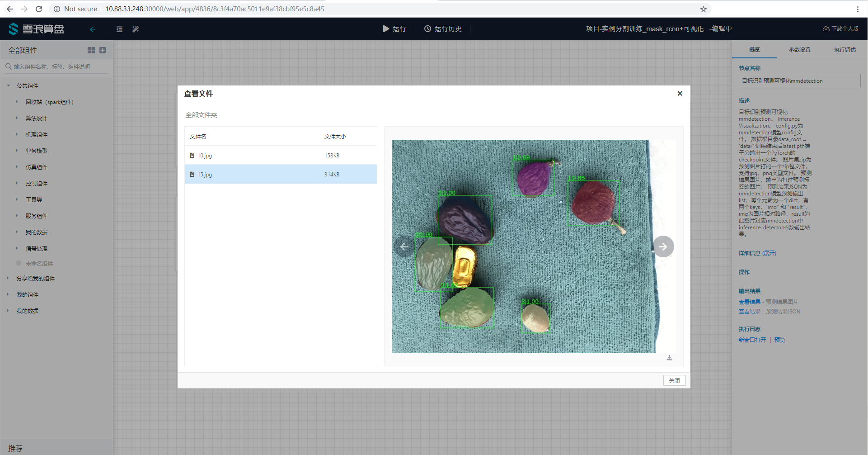Screen dimensions: 868x455
Task: Click the add component plus icon
Action: 103,50
